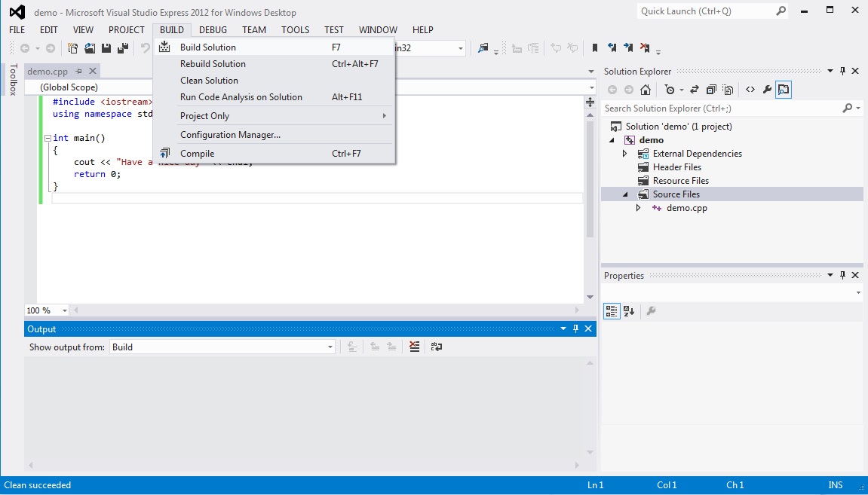Collapse the int main() code block
Viewport: 868px width, 495px height.
click(x=48, y=139)
